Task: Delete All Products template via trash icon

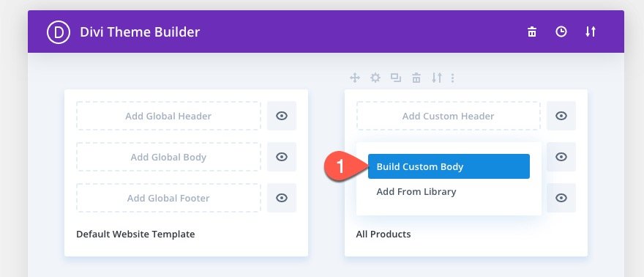Action: 416,77
